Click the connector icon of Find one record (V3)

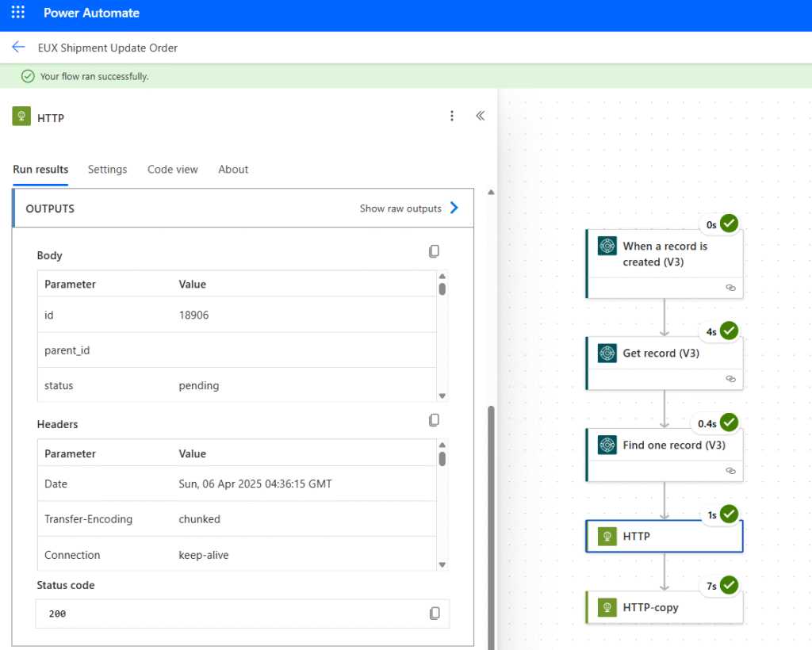(x=607, y=445)
